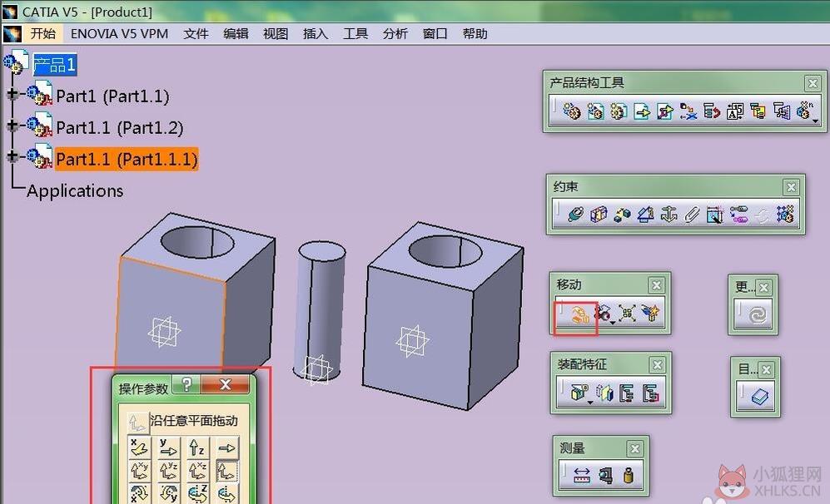Open the ENOVIA V5 VPM menu
Screen dimensions: 830x504
119,33
